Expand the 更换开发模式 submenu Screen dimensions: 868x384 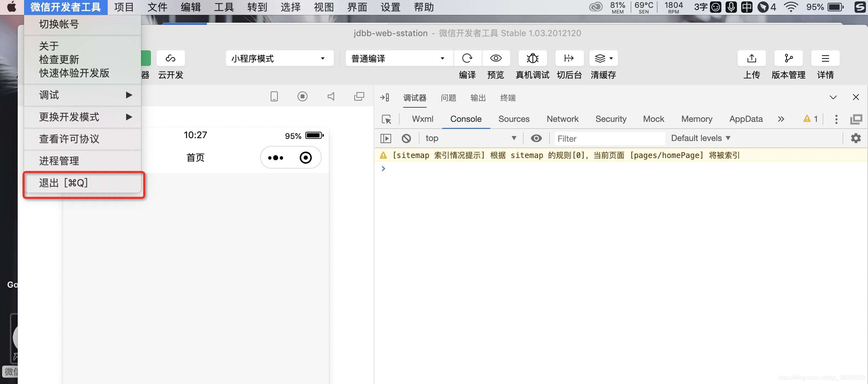[x=83, y=117]
